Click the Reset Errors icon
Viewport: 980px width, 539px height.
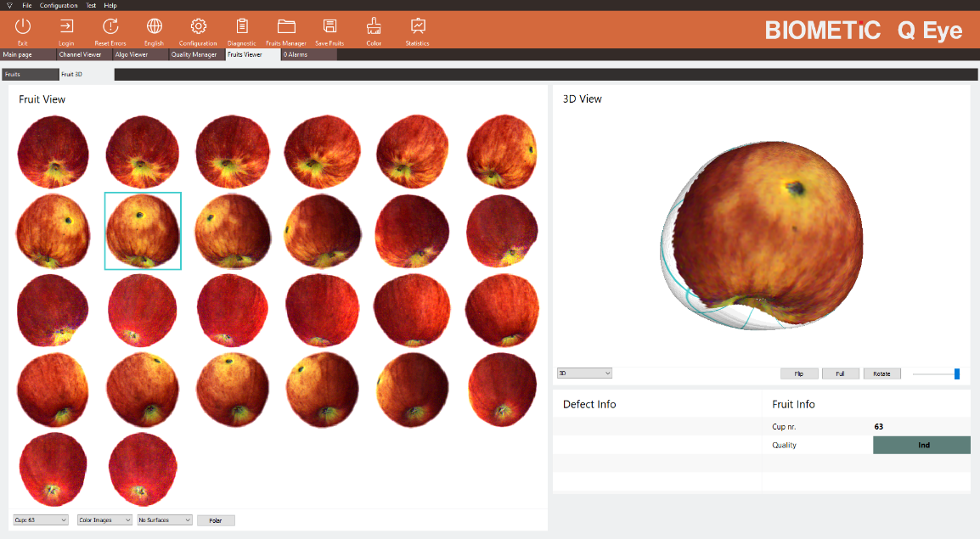pos(110,27)
